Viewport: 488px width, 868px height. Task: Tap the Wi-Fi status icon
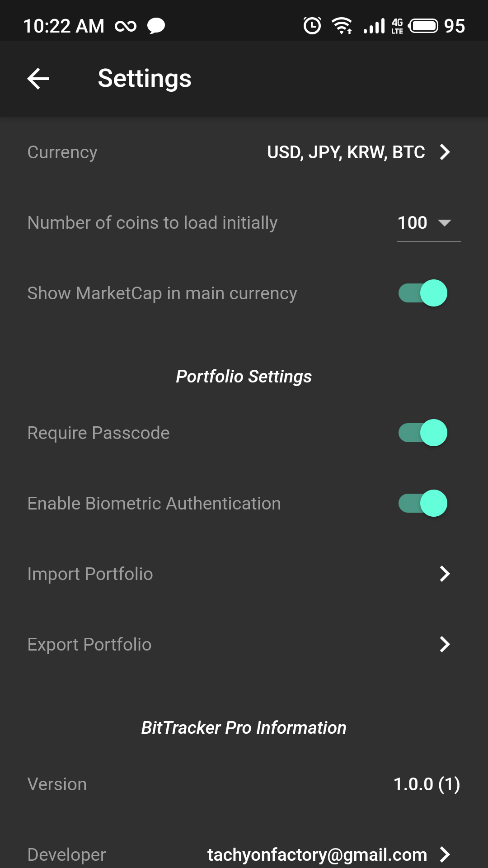(x=342, y=26)
